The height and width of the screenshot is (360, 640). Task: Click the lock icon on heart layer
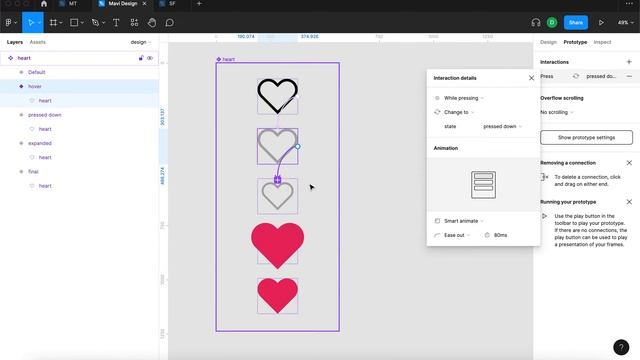[x=141, y=58]
